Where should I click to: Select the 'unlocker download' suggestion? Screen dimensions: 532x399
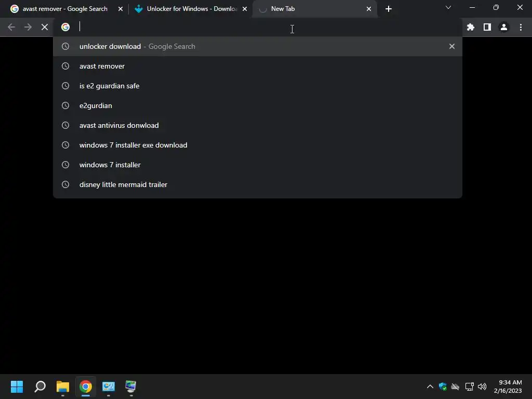(258, 46)
